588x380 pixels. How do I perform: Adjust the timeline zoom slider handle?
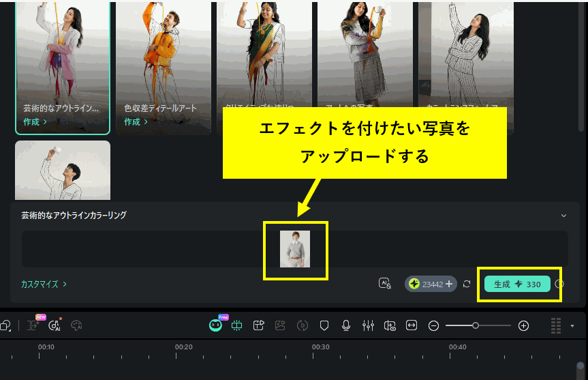pyautogui.click(x=475, y=325)
